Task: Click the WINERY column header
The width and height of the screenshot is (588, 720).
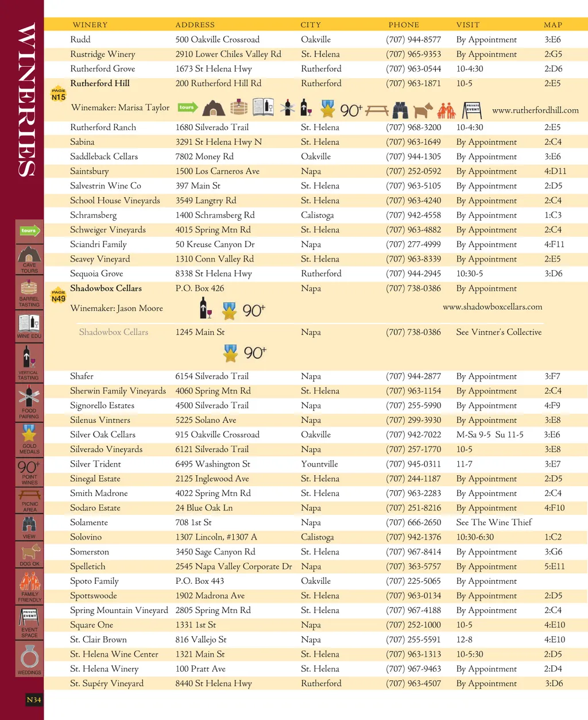Action: (x=90, y=25)
